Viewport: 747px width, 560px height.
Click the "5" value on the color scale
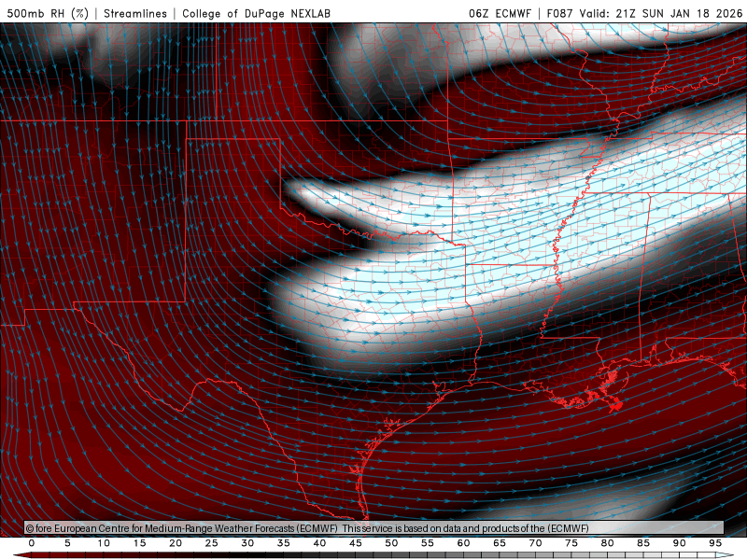click(x=67, y=543)
